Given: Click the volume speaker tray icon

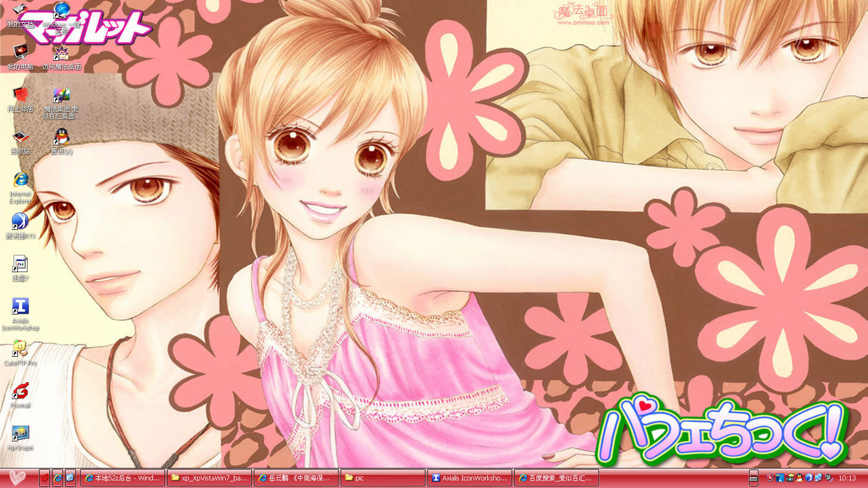Looking at the screenshot, I should [x=828, y=478].
